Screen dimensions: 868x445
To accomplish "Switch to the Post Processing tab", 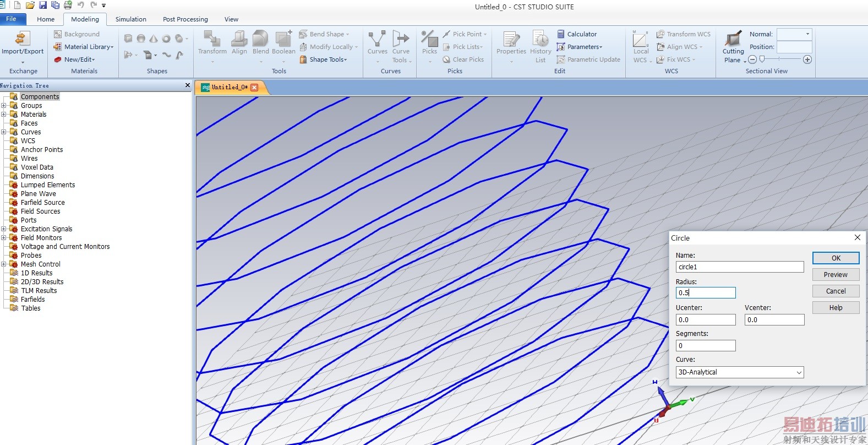I will (x=185, y=19).
